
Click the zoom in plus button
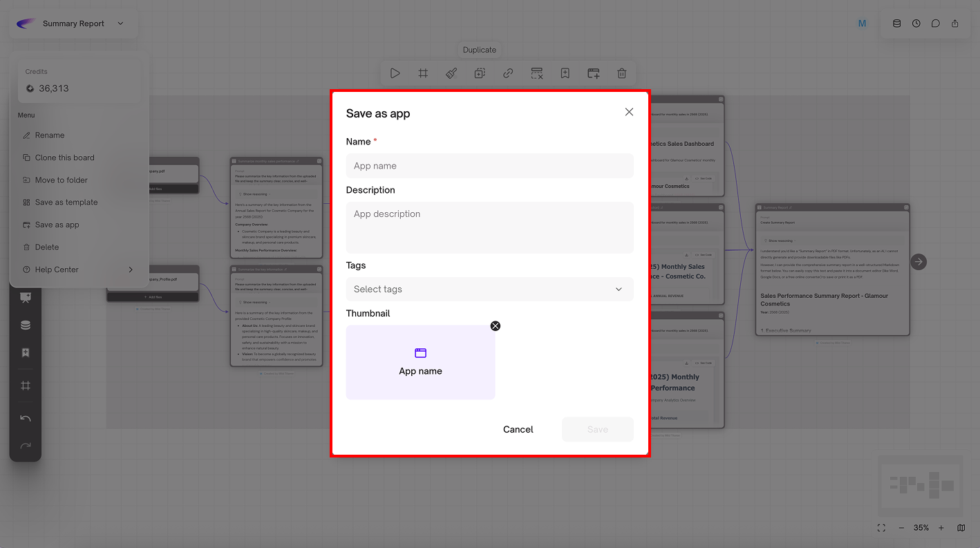coord(941,528)
